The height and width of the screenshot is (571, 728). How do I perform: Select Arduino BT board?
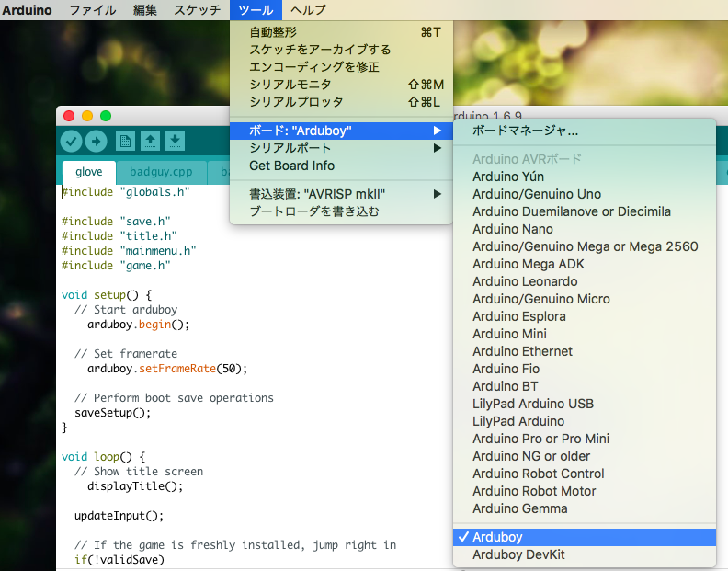tap(585, 386)
